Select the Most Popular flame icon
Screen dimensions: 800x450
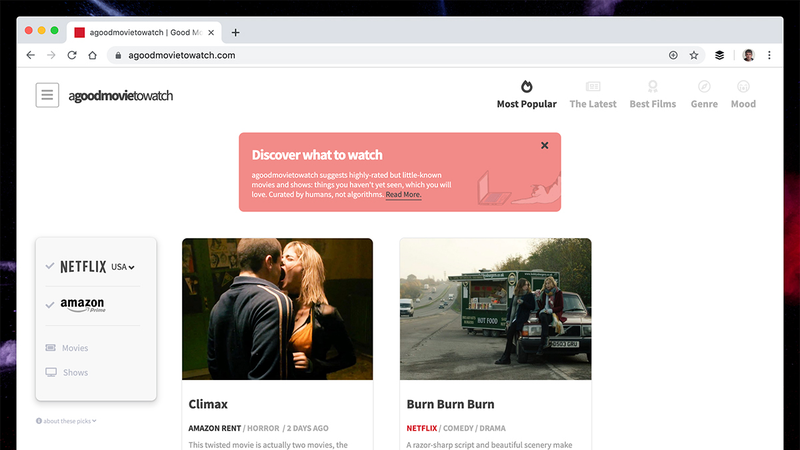[527, 86]
